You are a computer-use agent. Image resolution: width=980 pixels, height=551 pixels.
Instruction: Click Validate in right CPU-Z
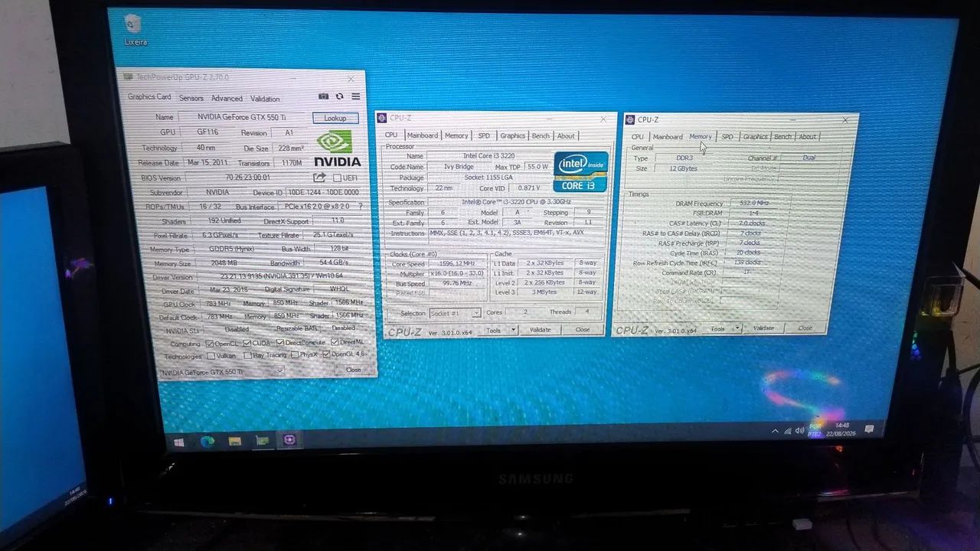763,328
